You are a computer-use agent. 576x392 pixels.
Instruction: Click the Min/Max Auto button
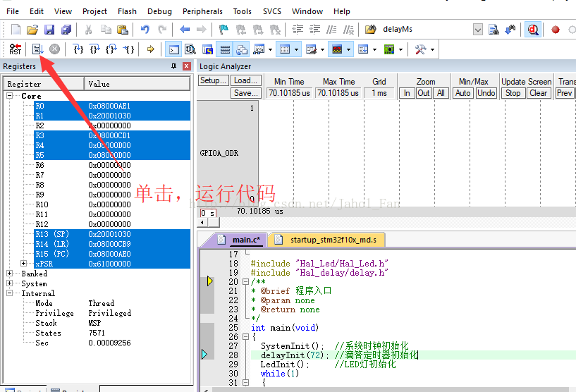[x=463, y=93]
